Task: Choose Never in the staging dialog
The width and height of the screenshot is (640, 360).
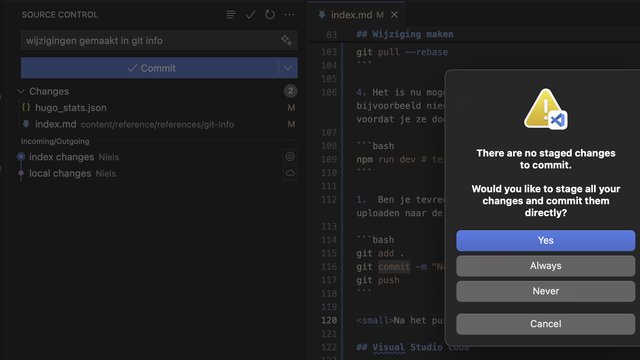Action: tap(545, 291)
